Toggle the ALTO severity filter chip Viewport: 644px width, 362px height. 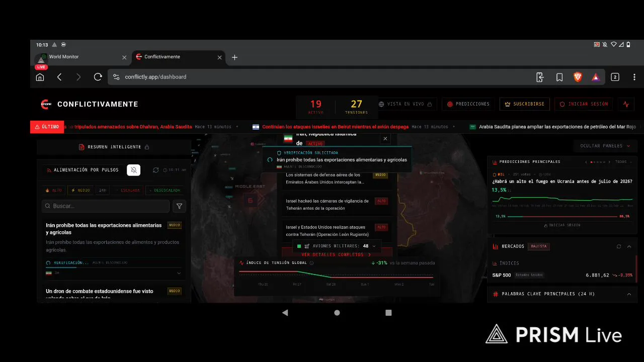point(53,191)
